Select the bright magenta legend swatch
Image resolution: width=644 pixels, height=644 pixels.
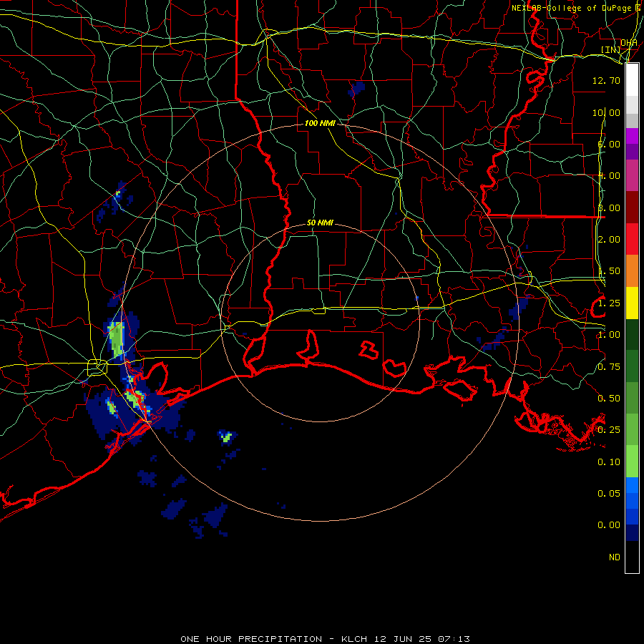632,135
